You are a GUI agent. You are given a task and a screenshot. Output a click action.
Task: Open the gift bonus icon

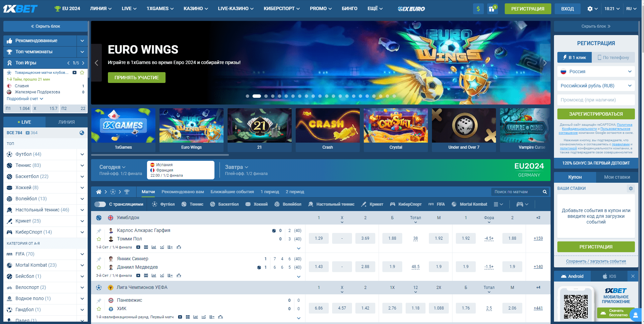pyautogui.click(x=492, y=9)
